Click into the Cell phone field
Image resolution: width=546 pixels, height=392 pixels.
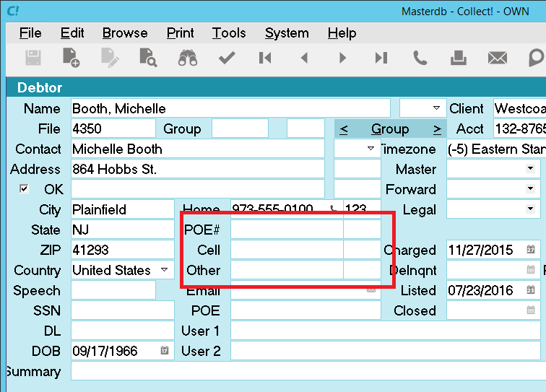tap(287, 250)
